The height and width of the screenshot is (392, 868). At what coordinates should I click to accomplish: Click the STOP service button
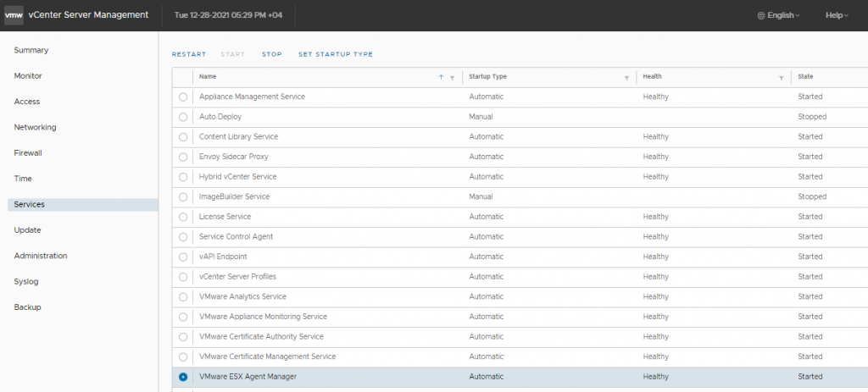[272, 54]
